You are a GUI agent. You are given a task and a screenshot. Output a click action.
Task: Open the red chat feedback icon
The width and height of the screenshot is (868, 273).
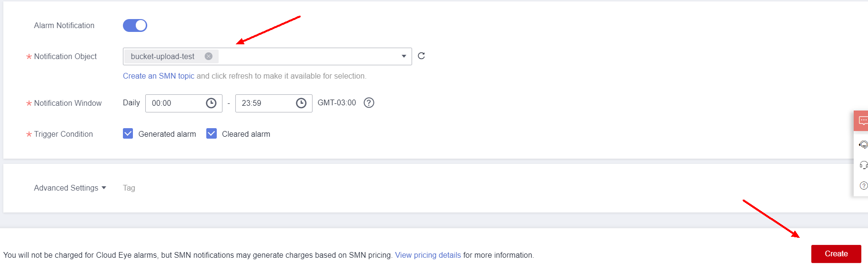click(863, 121)
